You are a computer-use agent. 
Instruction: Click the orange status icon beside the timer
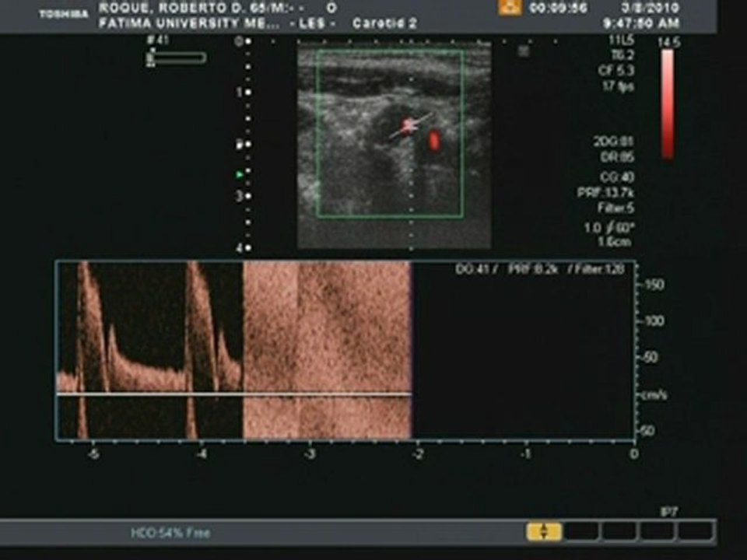pyautogui.click(x=510, y=8)
